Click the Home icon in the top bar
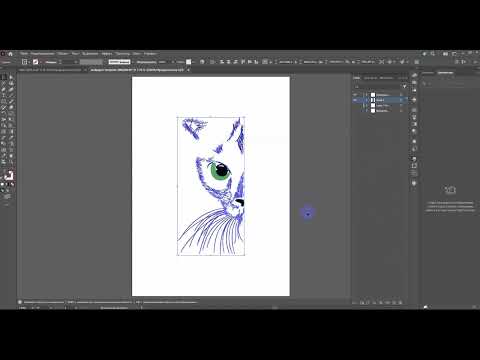Image resolution: width=480 pixels, height=360 pixels. (x=10, y=54)
